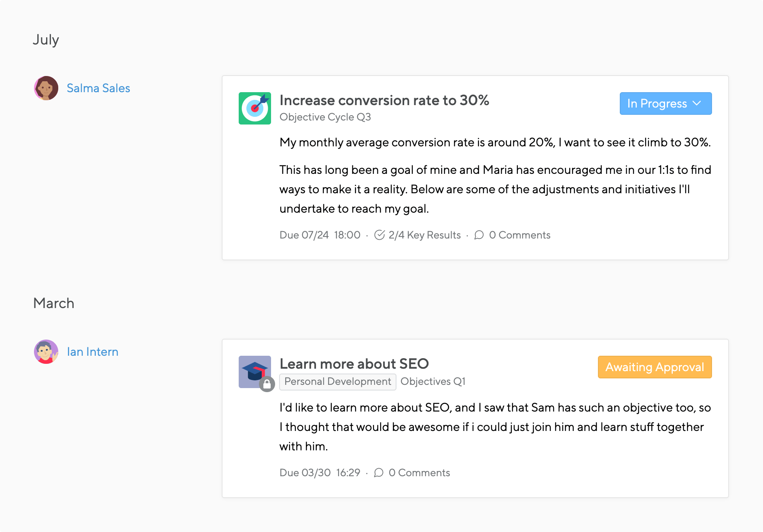The image size is (763, 532).
Task: View 2/4 Key Results details
Action: (x=424, y=235)
